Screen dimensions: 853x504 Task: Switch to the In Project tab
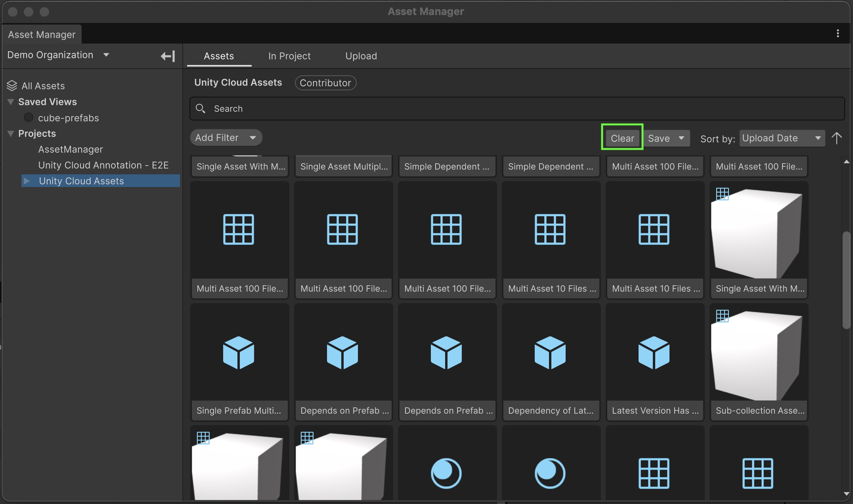coord(289,56)
